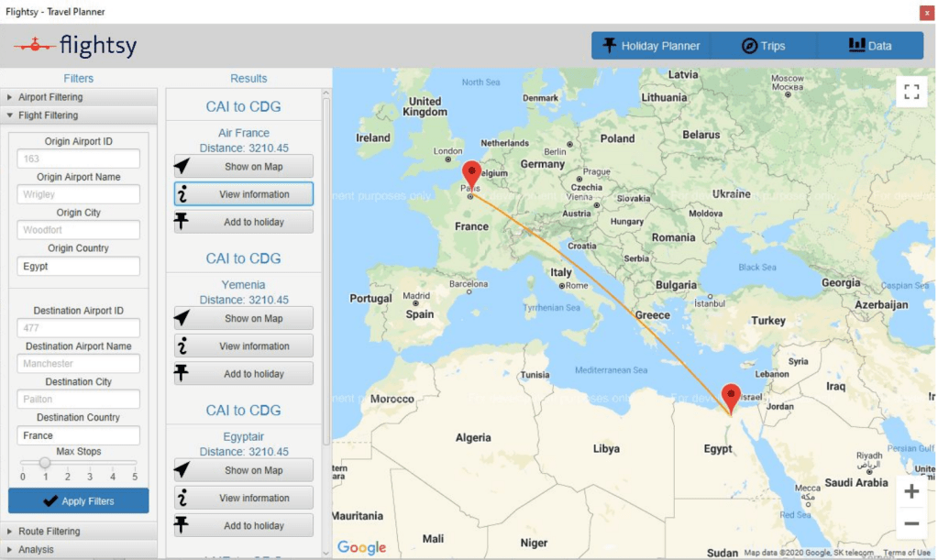
Task: Click the Max Stops slider handle
Action: [x=45, y=463]
